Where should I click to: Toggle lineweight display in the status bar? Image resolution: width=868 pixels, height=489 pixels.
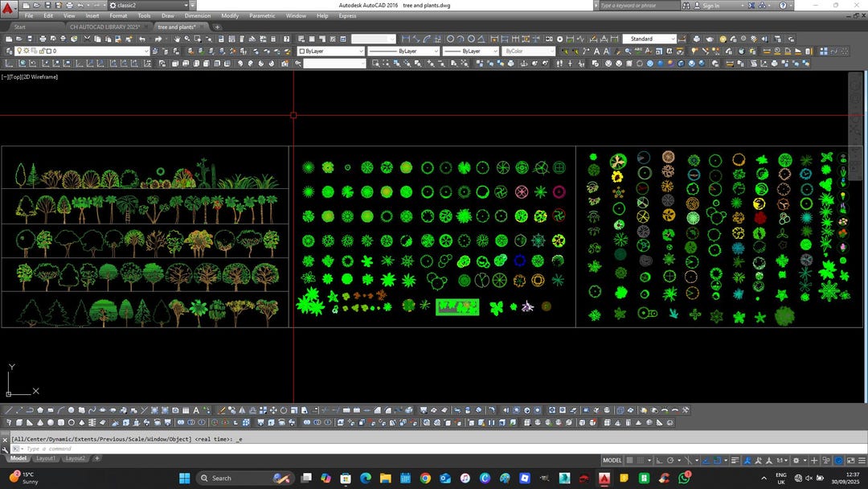pos(735,460)
